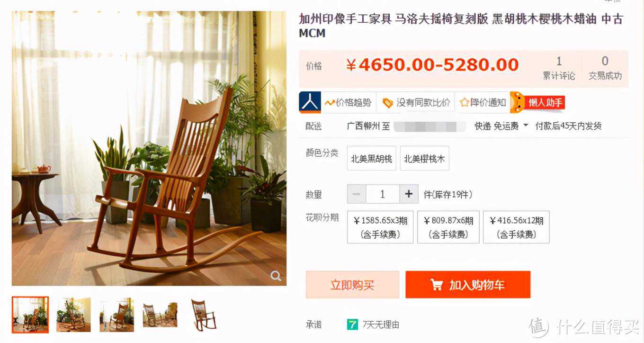Click the 立即购买 buy now button
644x343 pixels.
(352, 285)
